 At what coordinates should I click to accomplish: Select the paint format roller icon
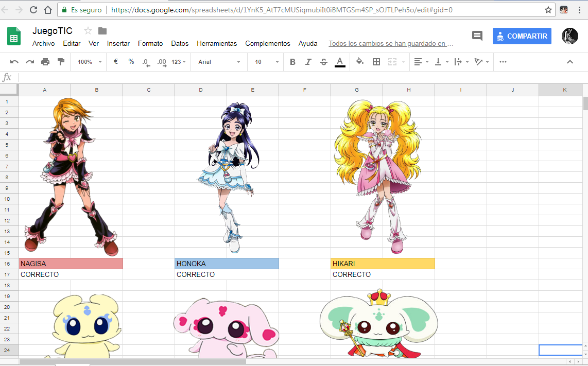coord(61,62)
